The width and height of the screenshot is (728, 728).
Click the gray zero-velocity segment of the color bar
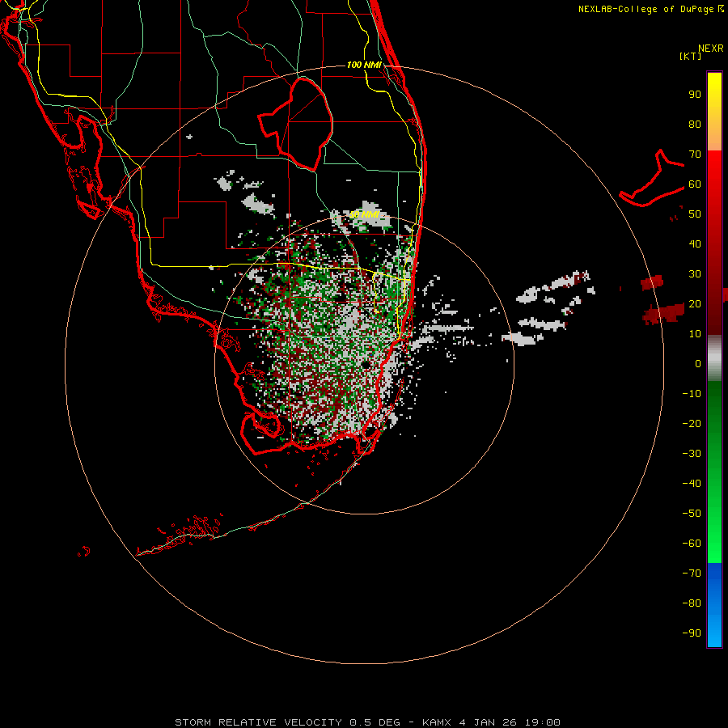(714, 358)
